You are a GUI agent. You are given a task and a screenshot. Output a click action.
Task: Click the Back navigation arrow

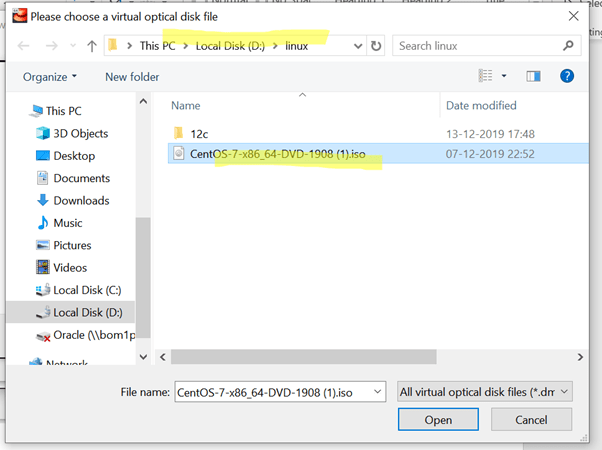click(22, 46)
